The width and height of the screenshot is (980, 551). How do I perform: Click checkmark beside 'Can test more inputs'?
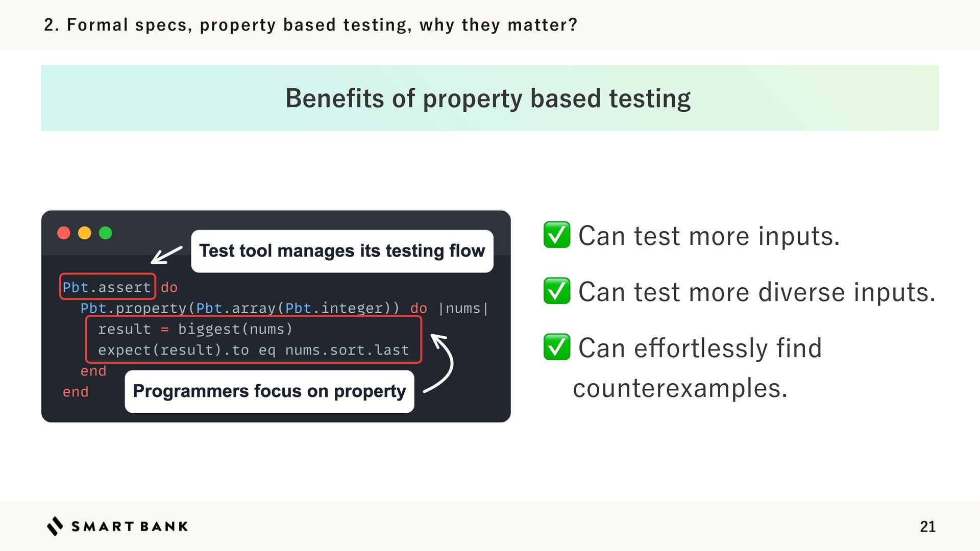[557, 235]
